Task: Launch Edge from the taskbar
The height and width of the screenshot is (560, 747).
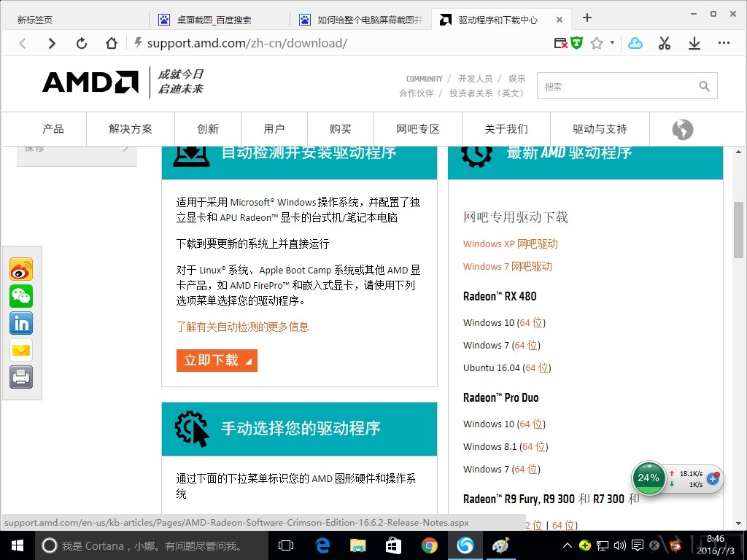Action: (x=322, y=545)
